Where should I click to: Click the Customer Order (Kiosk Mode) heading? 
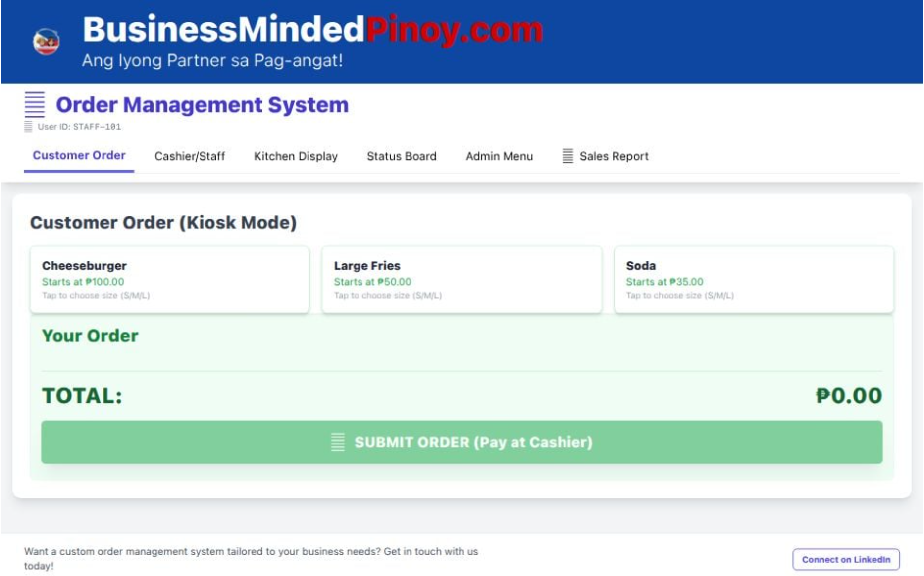(164, 222)
